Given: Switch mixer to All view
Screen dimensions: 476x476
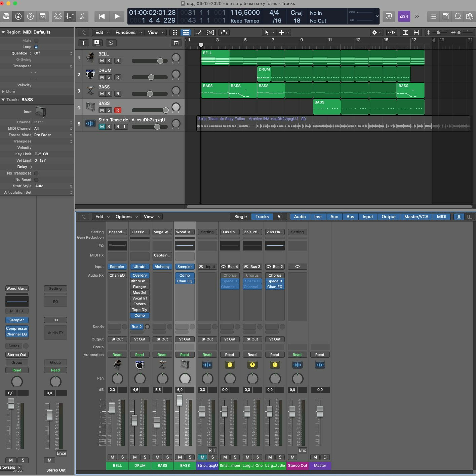Looking at the screenshot, I should tap(280, 217).
